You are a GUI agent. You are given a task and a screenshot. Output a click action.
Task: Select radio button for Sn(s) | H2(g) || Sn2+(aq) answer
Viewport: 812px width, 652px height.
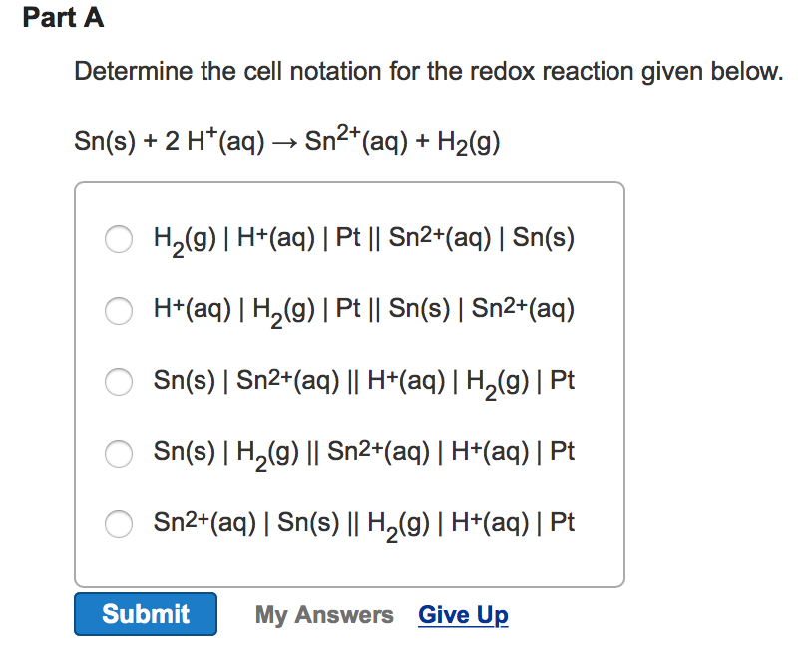[119, 452]
